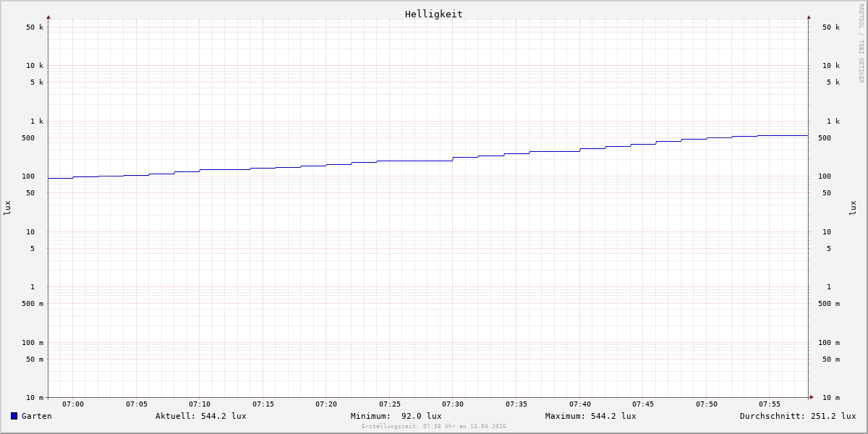
Task: Click the 50 k label on left axis
Action: (x=35, y=27)
